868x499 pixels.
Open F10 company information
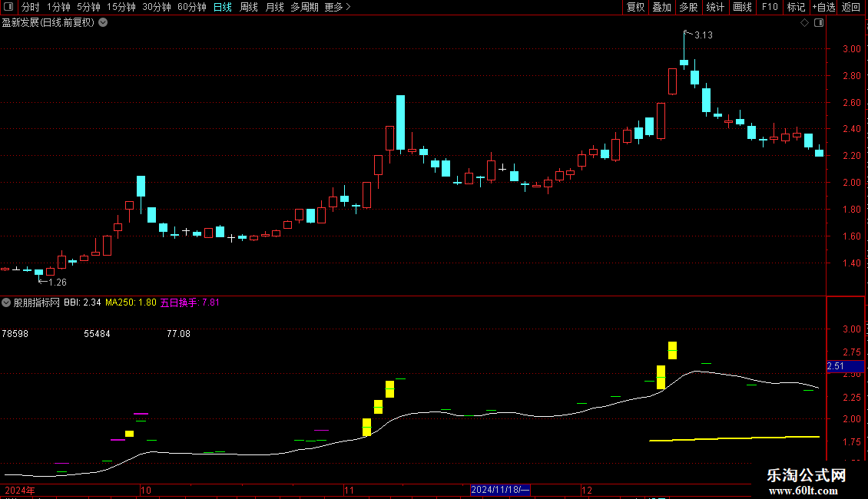pyautogui.click(x=770, y=7)
